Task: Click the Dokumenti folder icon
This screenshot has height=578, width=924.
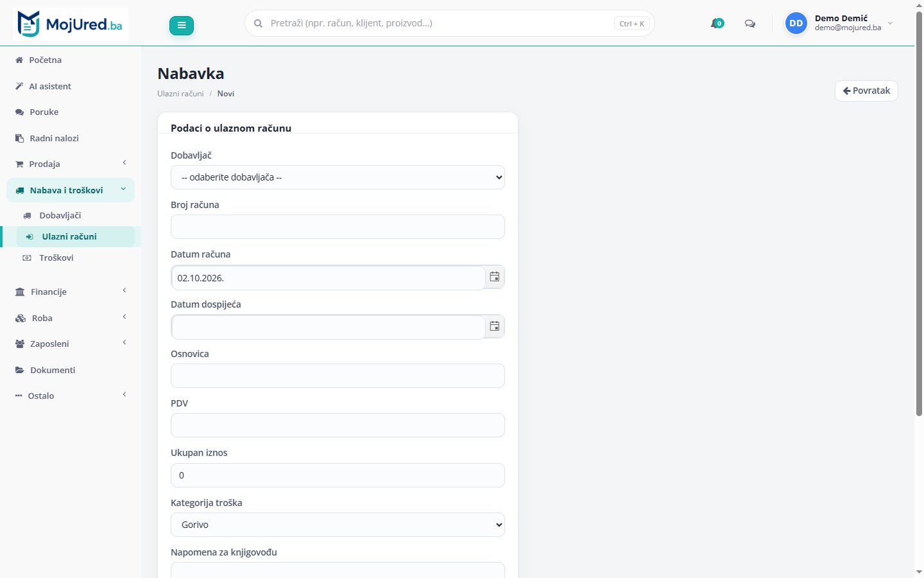Action: click(20, 370)
